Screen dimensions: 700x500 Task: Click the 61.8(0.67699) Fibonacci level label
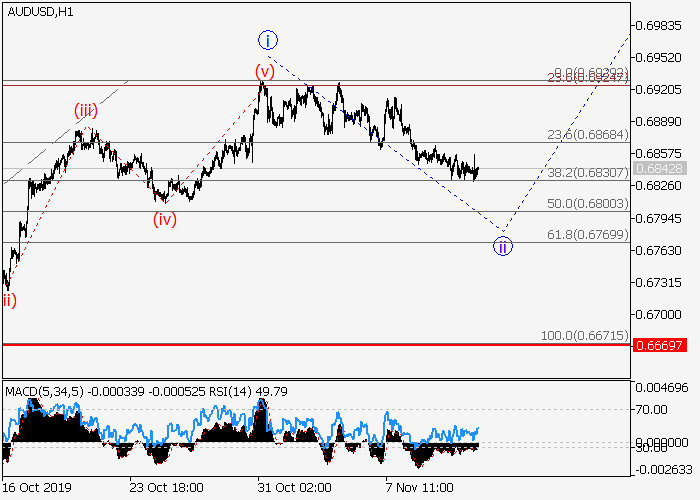coord(588,234)
